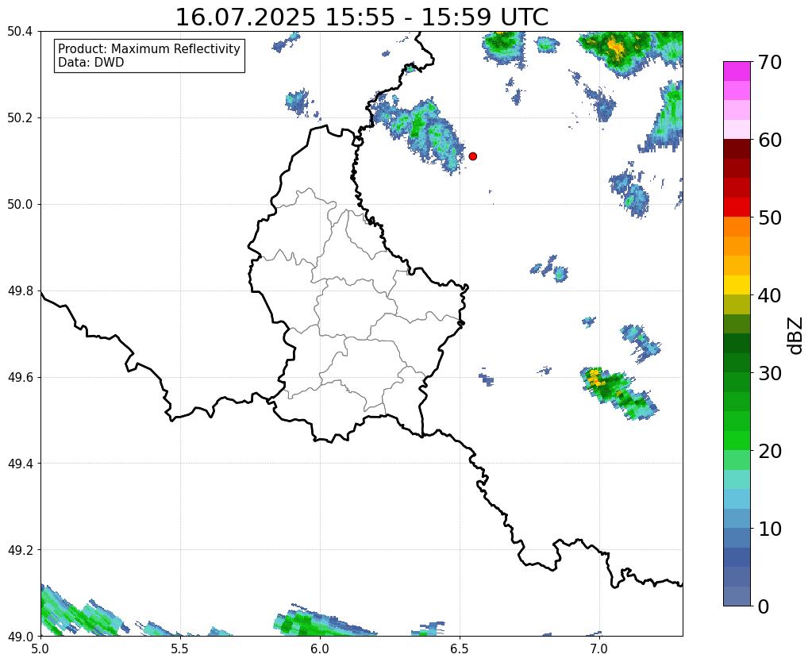
Task: Click the 50.0 latitude axis label
Action: point(20,205)
